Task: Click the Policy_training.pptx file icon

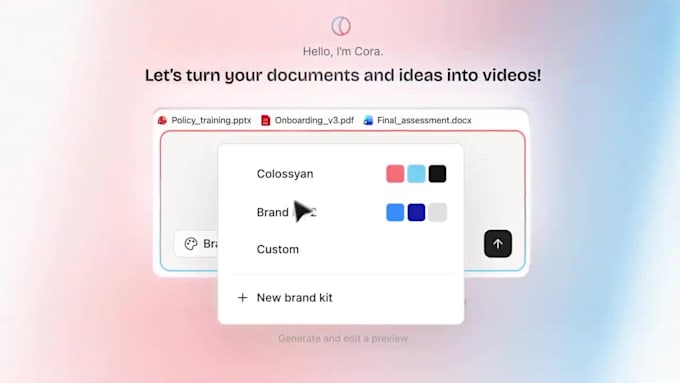Action: tap(163, 121)
